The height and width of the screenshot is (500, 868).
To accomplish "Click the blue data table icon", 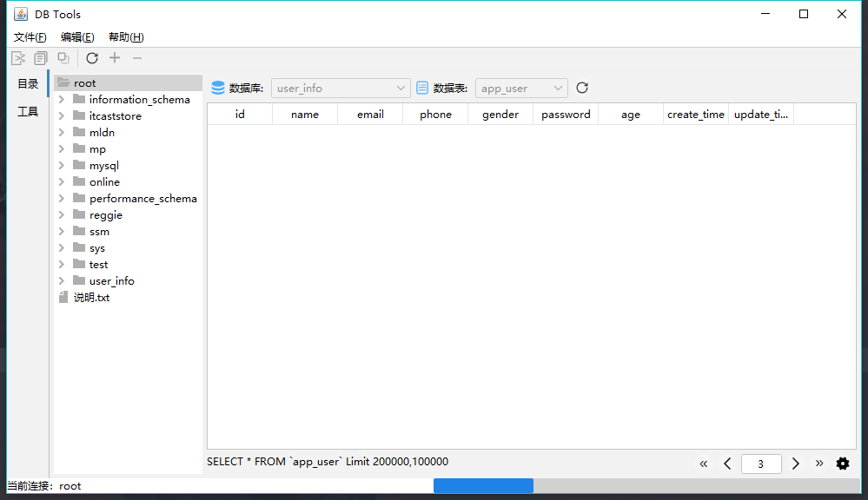I will point(422,88).
